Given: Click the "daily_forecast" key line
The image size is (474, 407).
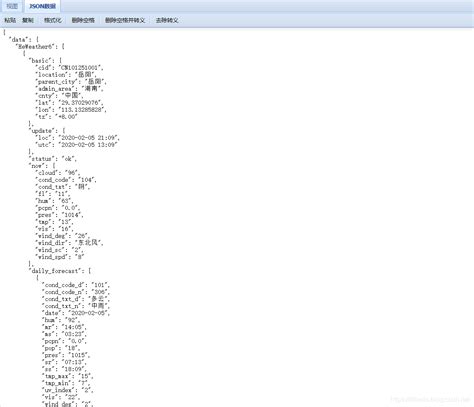Looking at the screenshot, I should coord(60,271).
